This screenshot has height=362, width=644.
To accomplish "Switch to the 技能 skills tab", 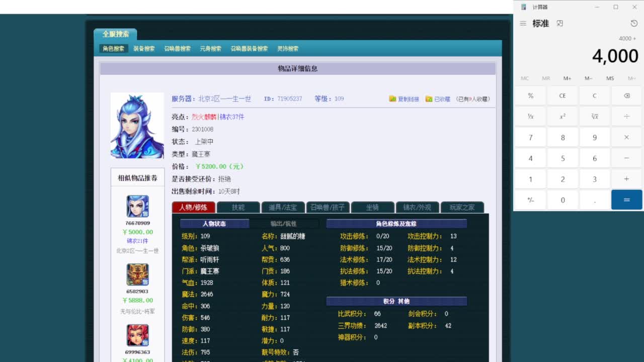I will coord(238,207).
